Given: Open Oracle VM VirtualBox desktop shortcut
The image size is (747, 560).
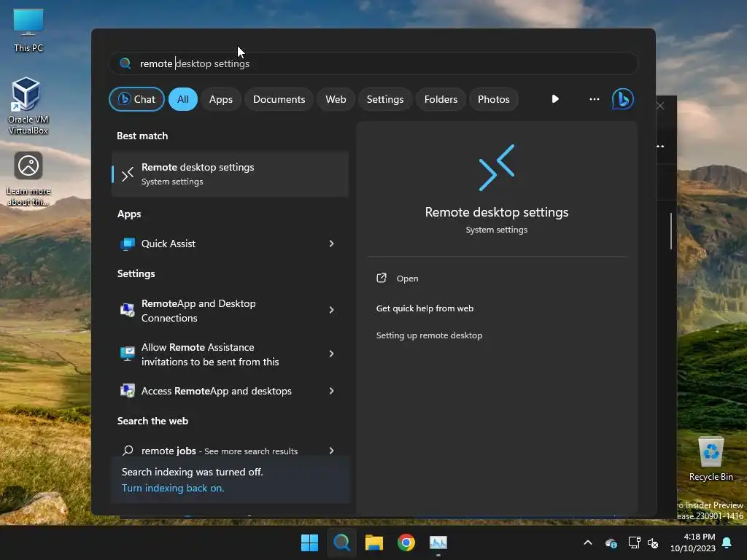Looking at the screenshot, I should [28, 105].
